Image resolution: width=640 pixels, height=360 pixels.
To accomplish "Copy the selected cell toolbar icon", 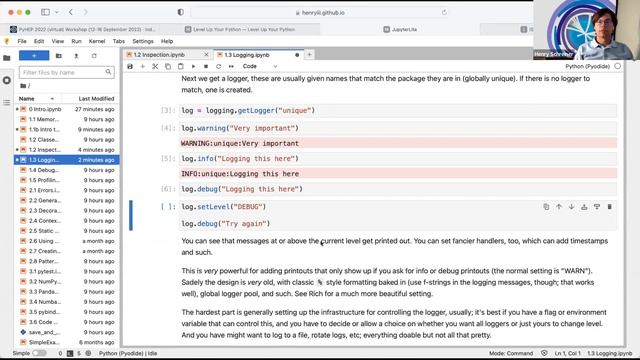I will click(x=168, y=66).
